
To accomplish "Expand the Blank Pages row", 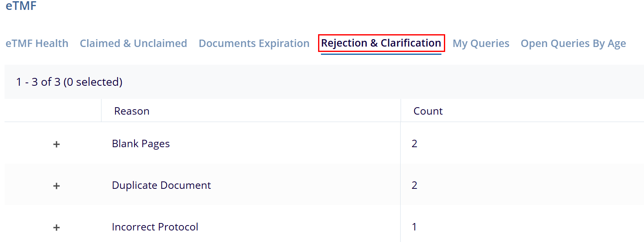I will pos(57,144).
